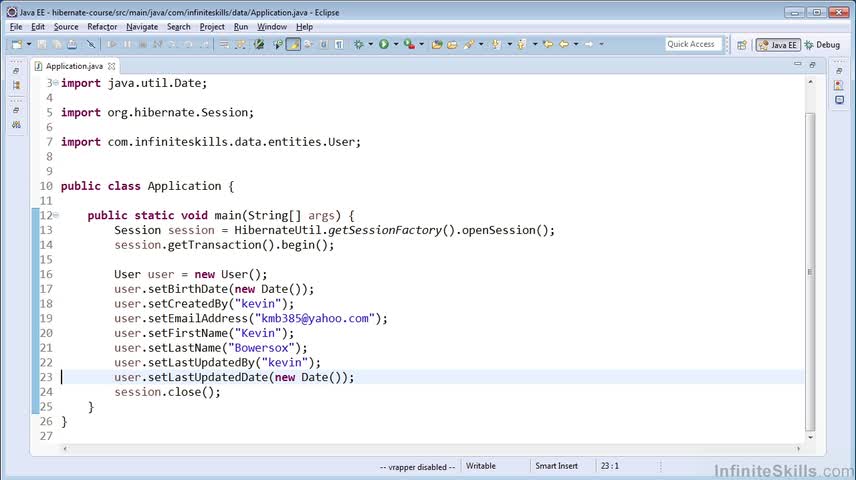Click the Open Type toolbar icon
This screenshot has height=480, width=856.
pos(437,44)
